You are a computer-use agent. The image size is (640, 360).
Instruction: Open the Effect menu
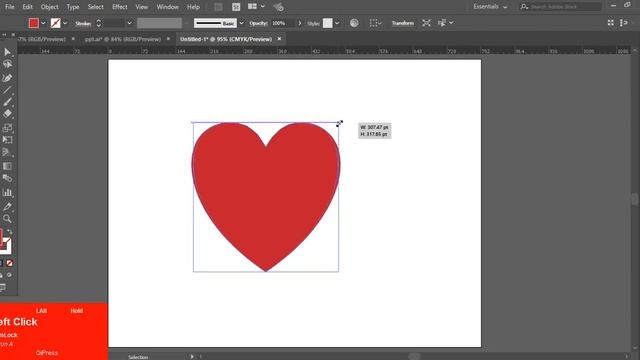pyautogui.click(x=120, y=7)
